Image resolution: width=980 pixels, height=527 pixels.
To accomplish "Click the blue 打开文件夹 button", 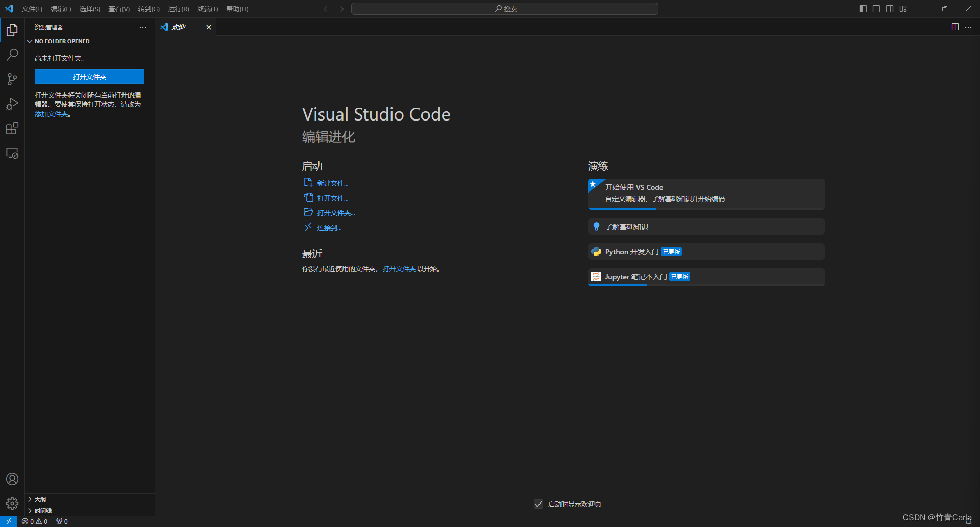I will click(89, 77).
